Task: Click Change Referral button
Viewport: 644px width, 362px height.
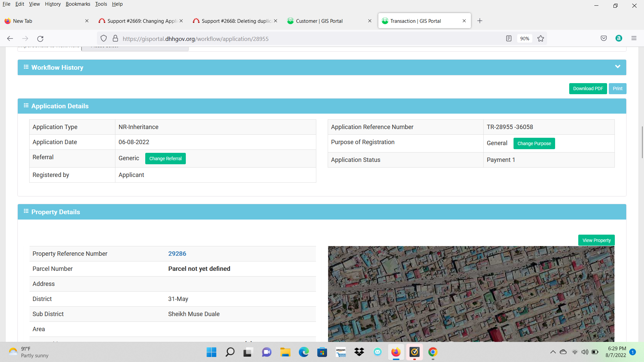Action: (x=165, y=159)
